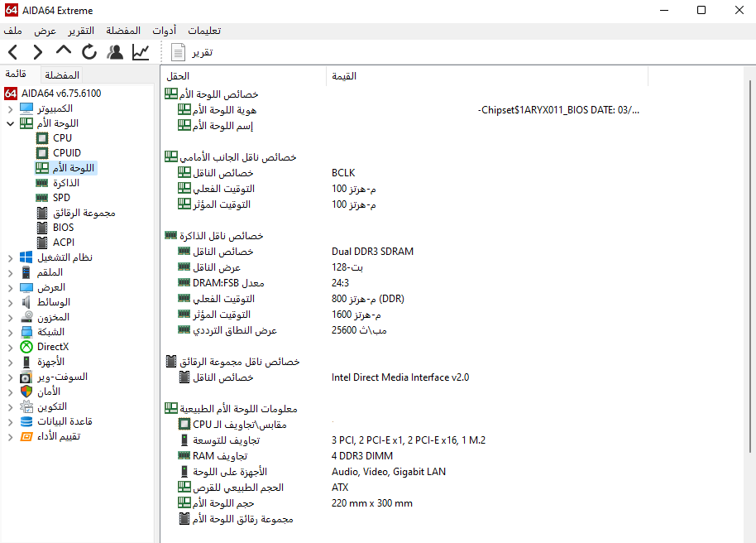
Task: Open the ملف file menu
Action: pyautogui.click(x=13, y=31)
